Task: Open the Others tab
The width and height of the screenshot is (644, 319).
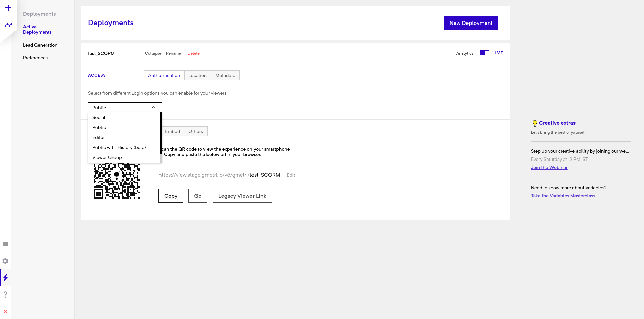Action: click(196, 131)
